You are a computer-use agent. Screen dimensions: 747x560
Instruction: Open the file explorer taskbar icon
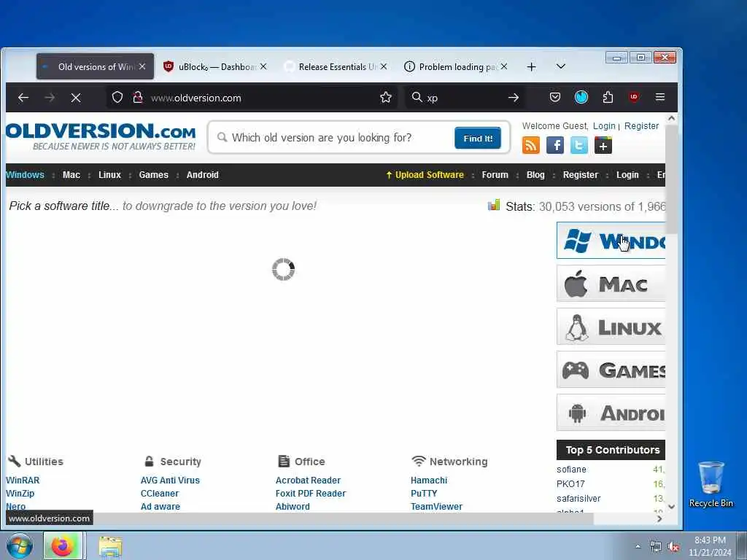(111, 546)
